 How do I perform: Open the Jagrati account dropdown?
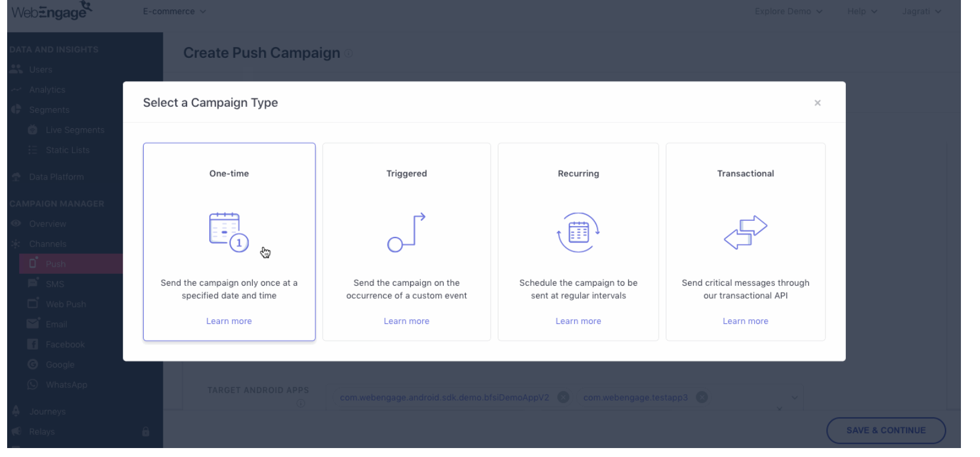921,11
